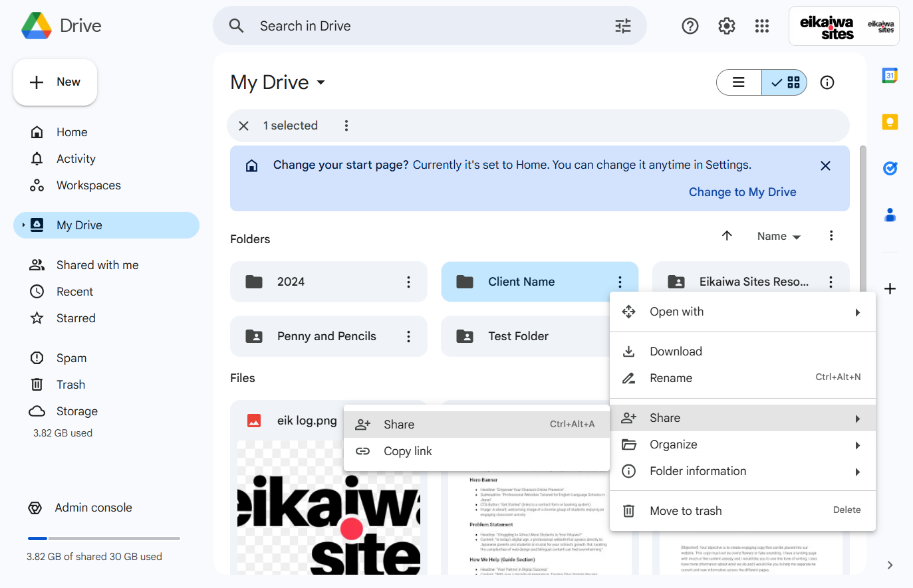Click the storage usage progress bar
Viewport: 913px width, 588px height.
(x=104, y=538)
